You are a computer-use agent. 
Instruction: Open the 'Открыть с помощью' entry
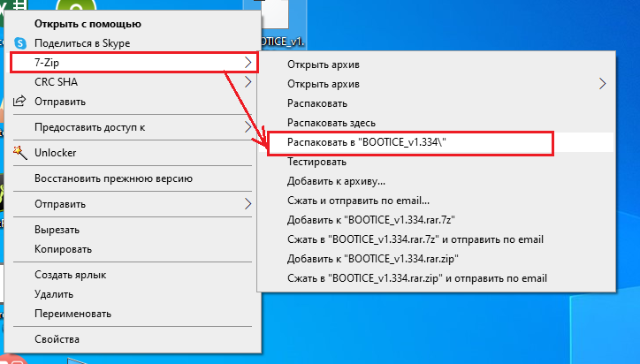[88, 24]
